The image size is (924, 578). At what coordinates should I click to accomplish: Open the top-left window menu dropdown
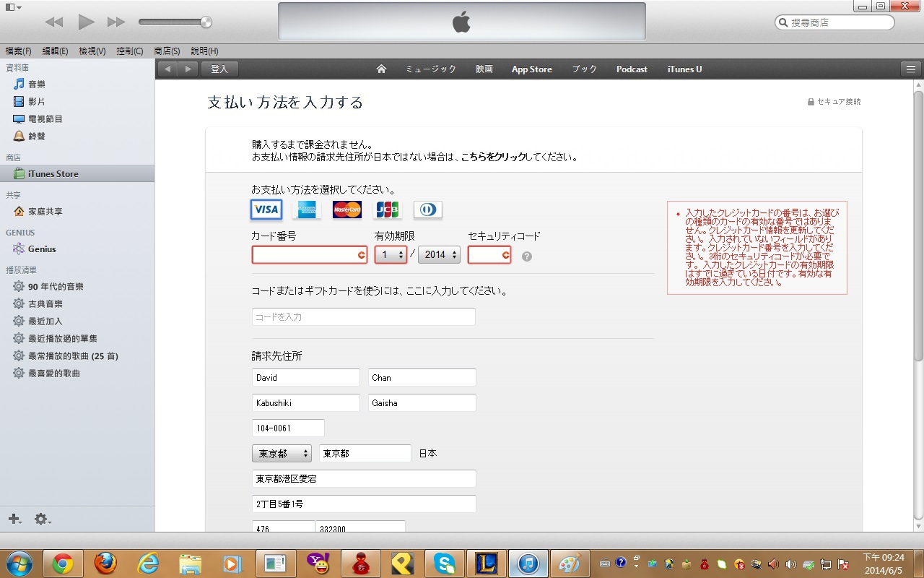13,7
